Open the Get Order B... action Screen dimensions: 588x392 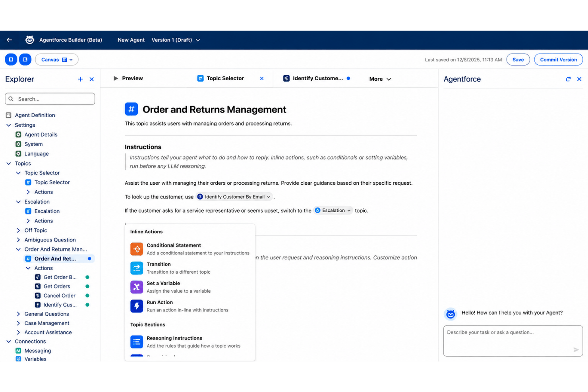pos(60,277)
